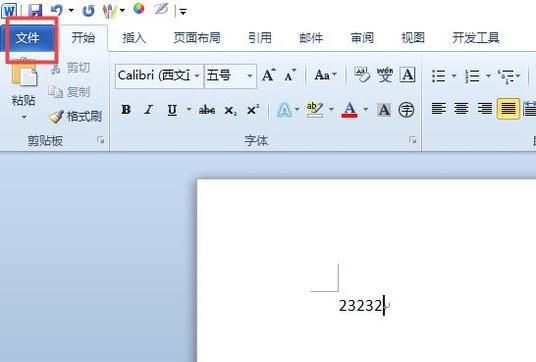Image resolution: width=536 pixels, height=362 pixels.
Task: Click the Bullets list icon
Action: click(x=439, y=76)
